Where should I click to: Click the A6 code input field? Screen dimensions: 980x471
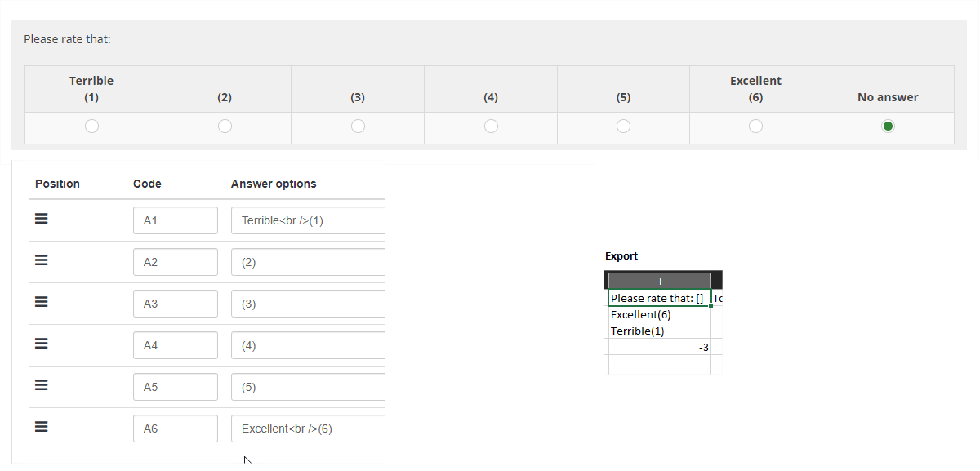pyautogui.click(x=176, y=429)
